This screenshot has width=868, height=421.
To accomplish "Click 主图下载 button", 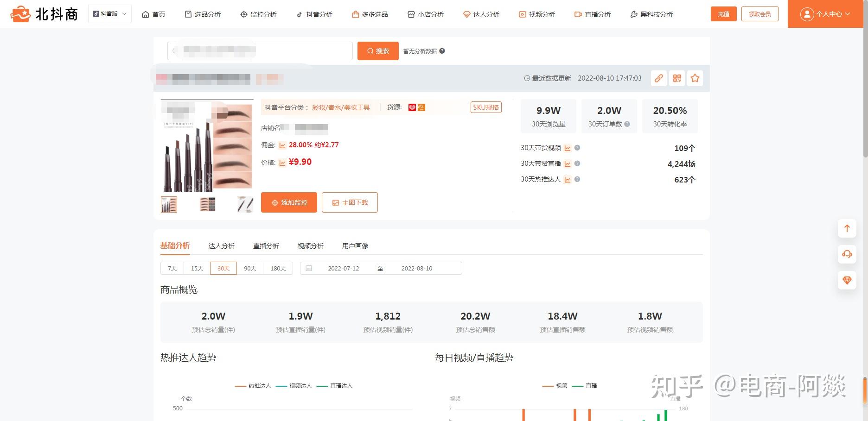I will 350,202.
